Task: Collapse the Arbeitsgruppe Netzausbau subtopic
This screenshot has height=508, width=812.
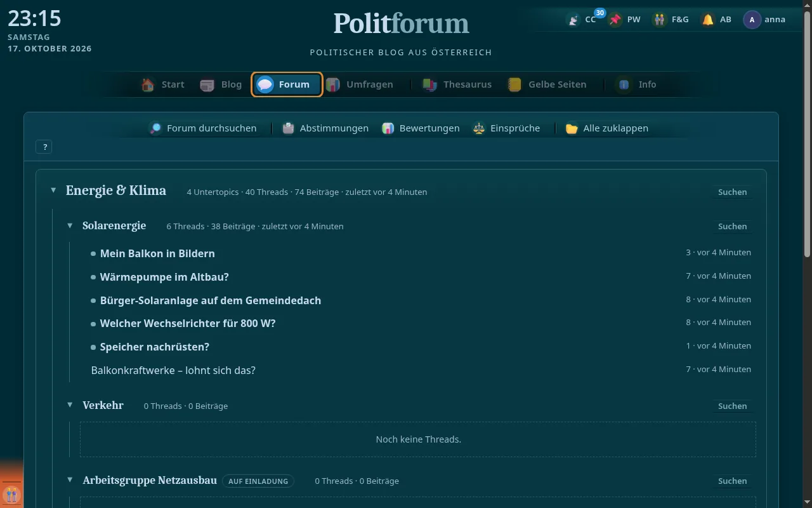Action: click(70, 480)
